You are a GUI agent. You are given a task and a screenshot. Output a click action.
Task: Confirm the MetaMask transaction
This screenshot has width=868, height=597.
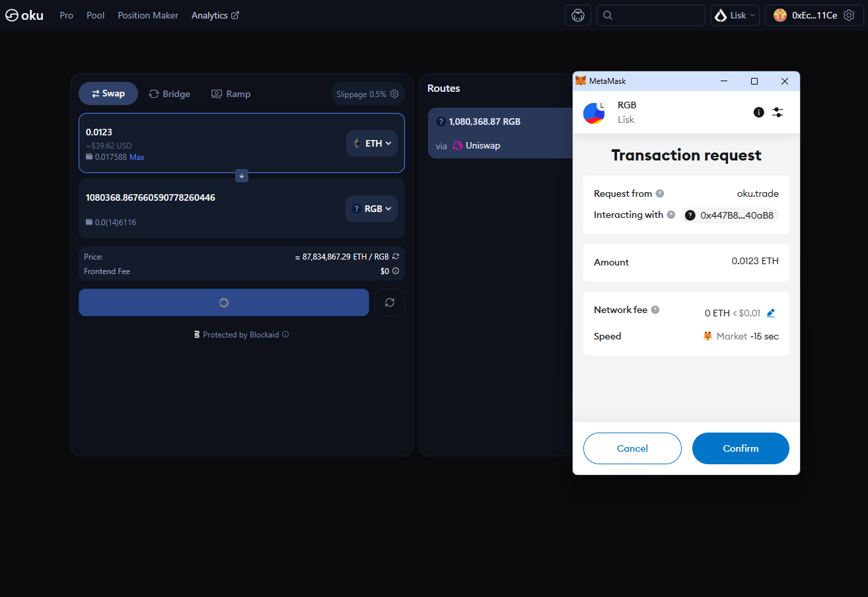tap(741, 448)
